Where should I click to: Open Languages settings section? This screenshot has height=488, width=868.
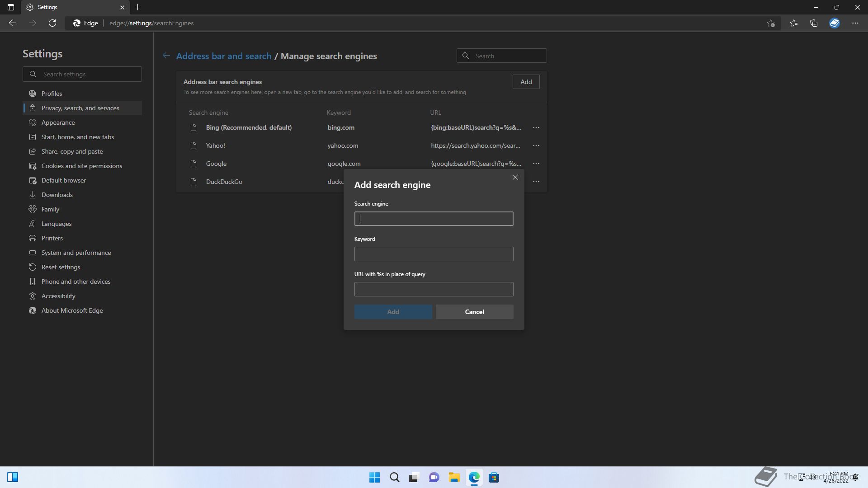click(82, 224)
